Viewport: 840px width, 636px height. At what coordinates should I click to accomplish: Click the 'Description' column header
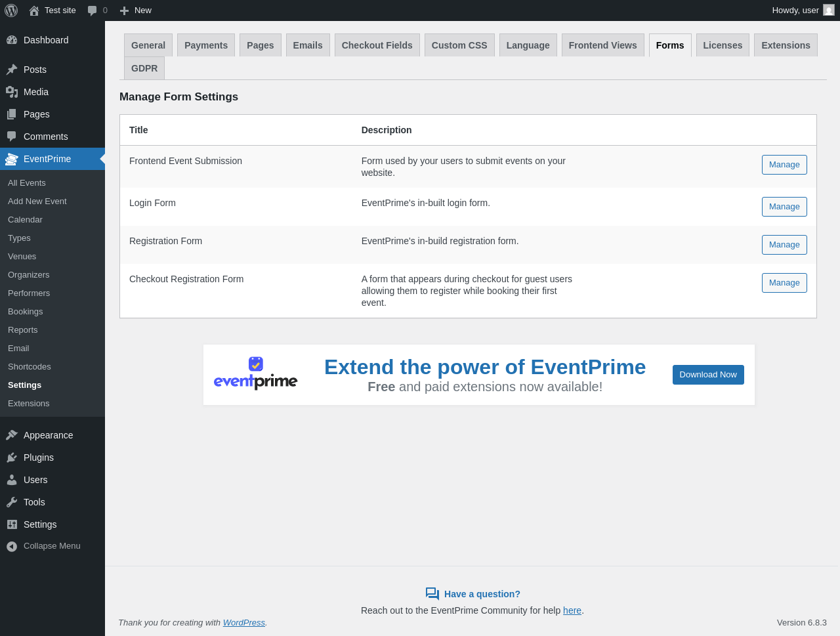pyautogui.click(x=387, y=130)
